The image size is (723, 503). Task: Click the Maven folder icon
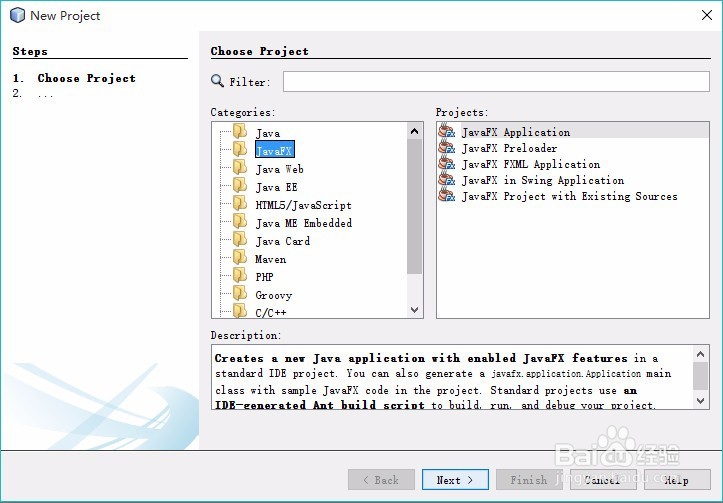click(240, 258)
